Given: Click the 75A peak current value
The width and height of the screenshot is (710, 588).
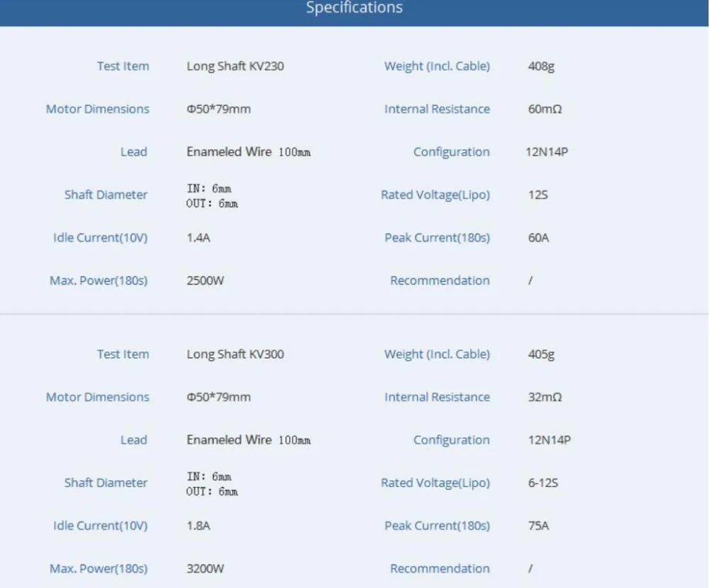Looking at the screenshot, I should 538,526.
